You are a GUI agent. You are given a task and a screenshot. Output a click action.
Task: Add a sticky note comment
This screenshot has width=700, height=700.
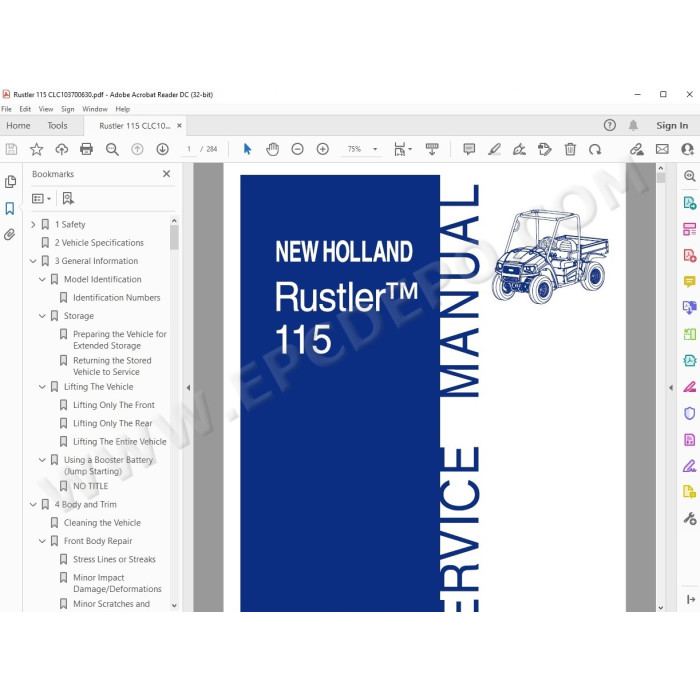tap(469, 149)
